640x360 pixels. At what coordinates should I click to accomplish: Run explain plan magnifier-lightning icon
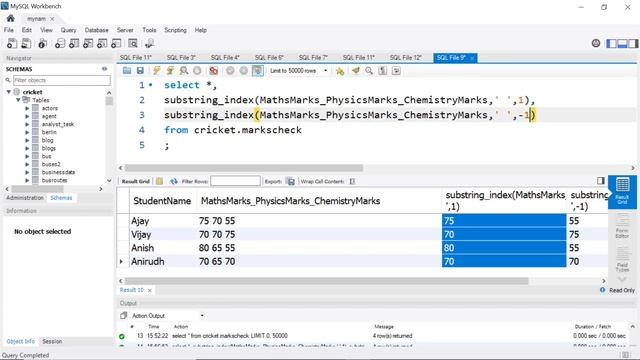pos(184,71)
